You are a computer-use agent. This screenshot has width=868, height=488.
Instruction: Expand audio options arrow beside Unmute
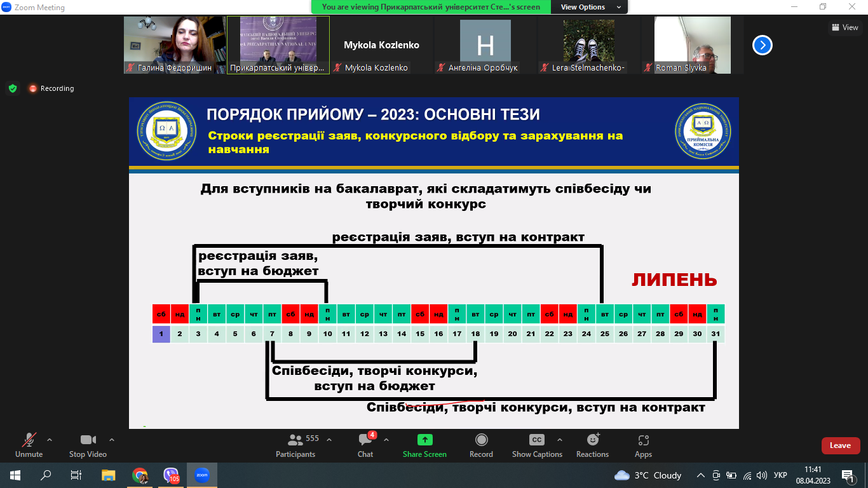point(50,440)
